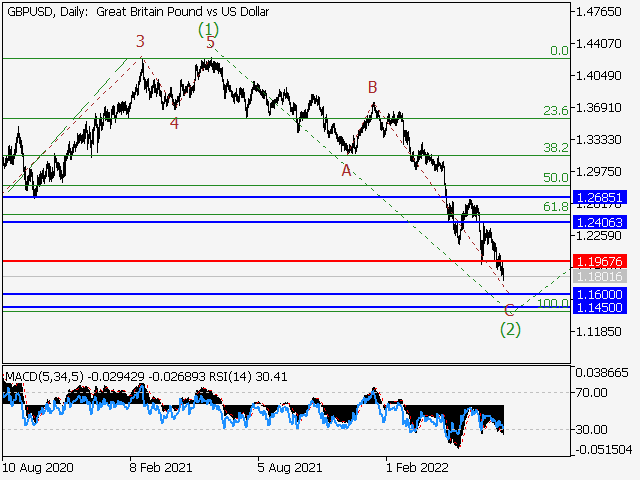Select the wave B label
This screenshot has width=640, height=480.
372,87
